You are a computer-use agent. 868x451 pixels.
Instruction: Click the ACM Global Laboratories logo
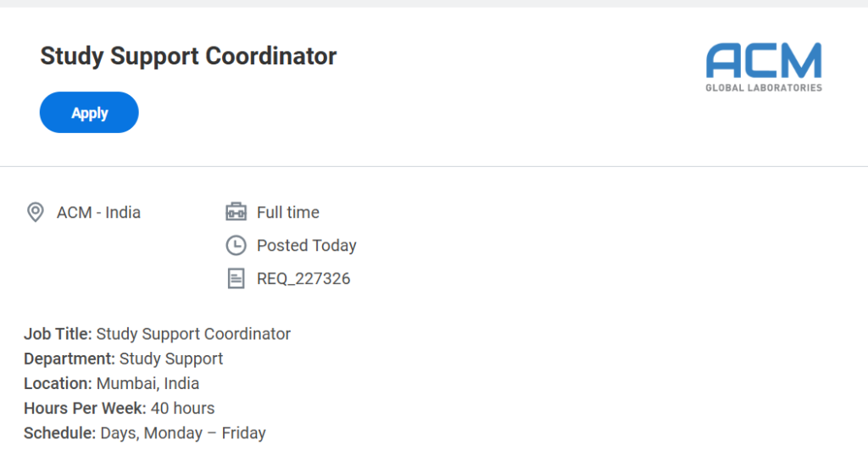(764, 67)
